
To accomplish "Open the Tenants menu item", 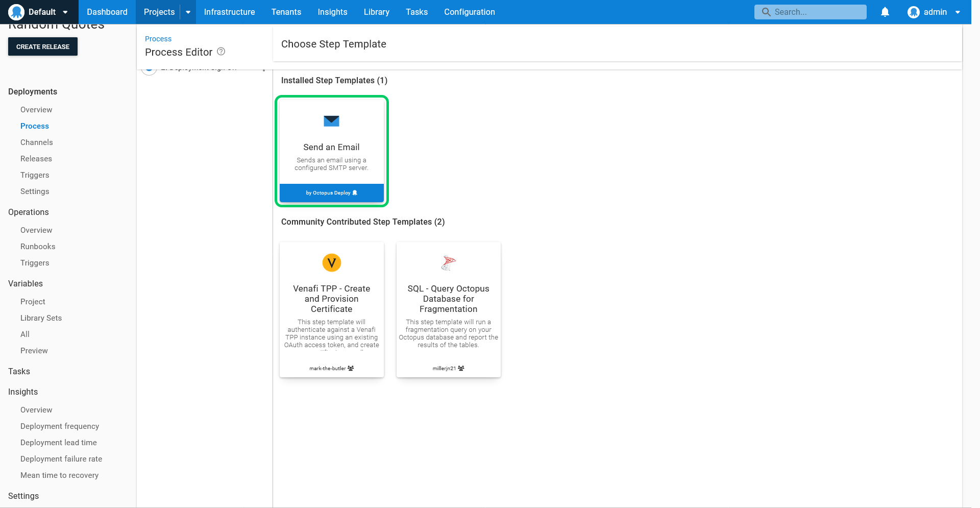I will pos(286,12).
